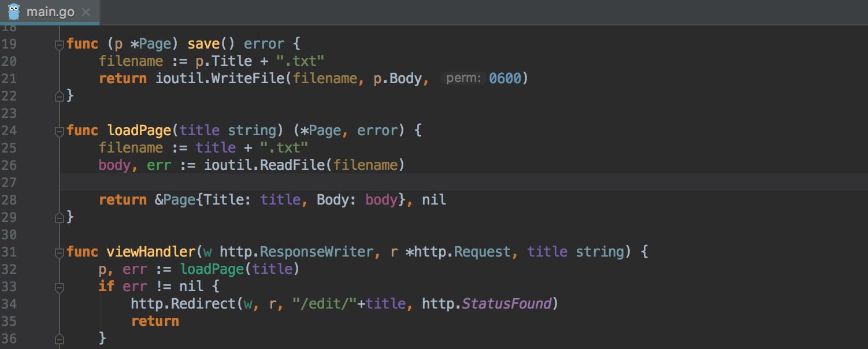Click the 'if' keyword on line 33
The image size is (868, 349).
(x=106, y=286)
